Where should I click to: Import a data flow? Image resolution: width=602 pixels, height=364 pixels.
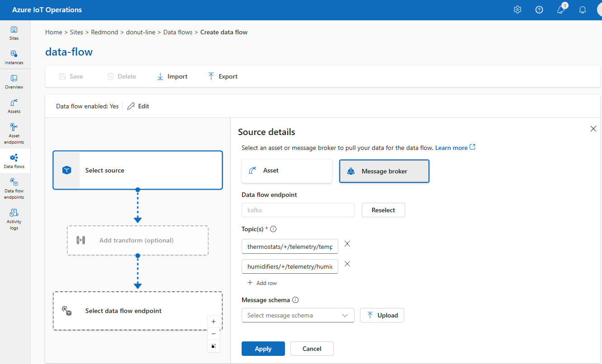click(x=172, y=76)
